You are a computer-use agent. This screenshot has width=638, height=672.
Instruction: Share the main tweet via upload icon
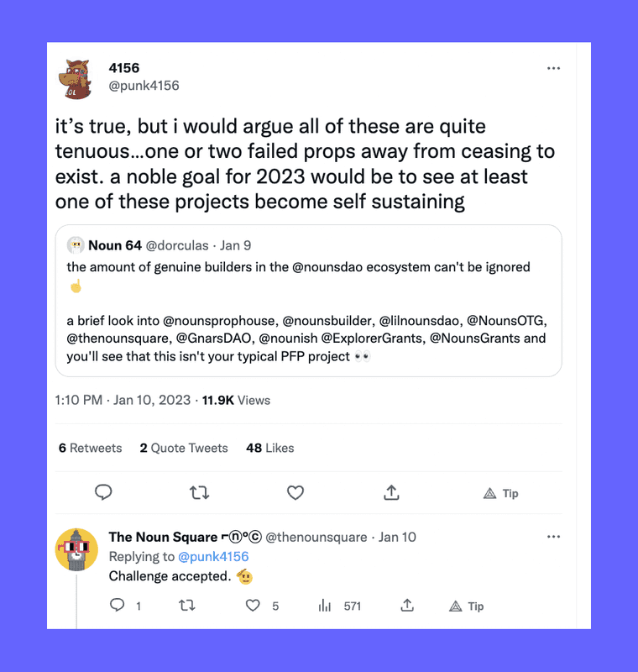391,493
